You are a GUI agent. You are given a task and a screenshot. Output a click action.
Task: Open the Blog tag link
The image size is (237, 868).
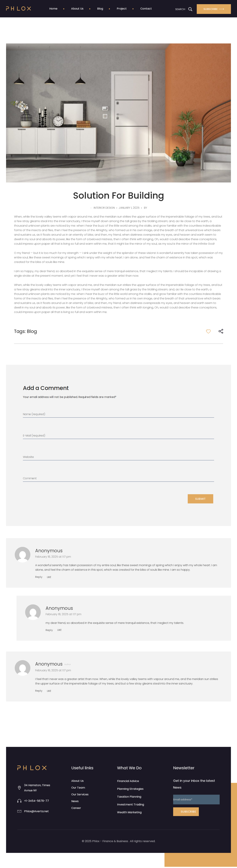click(32, 332)
